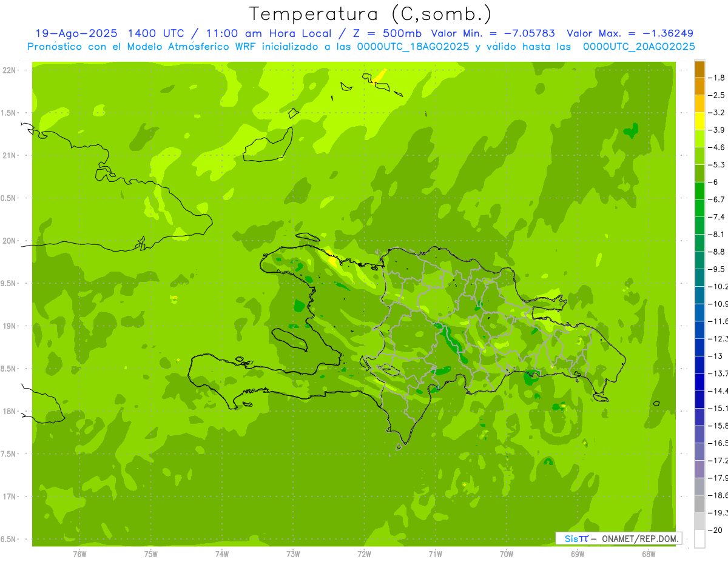Click the "-1.8" color scale label
The width and height of the screenshot is (728, 562).
pyautogui.click(x=716, y=78)
